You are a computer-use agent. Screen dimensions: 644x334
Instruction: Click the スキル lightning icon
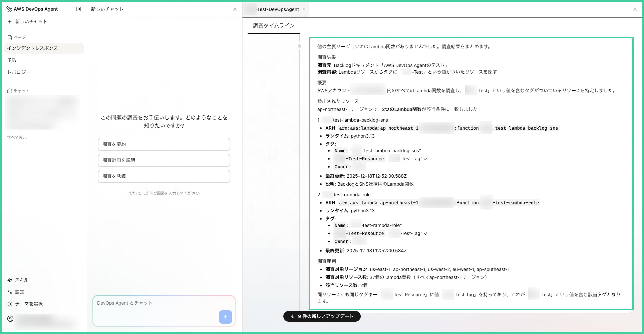(x=10, y=280)
